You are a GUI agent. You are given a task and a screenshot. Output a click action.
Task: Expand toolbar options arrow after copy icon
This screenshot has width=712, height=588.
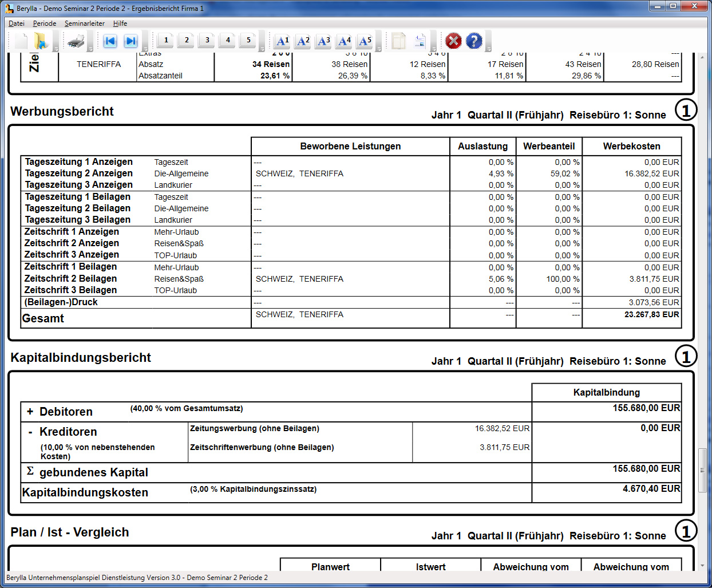point(433,49)
